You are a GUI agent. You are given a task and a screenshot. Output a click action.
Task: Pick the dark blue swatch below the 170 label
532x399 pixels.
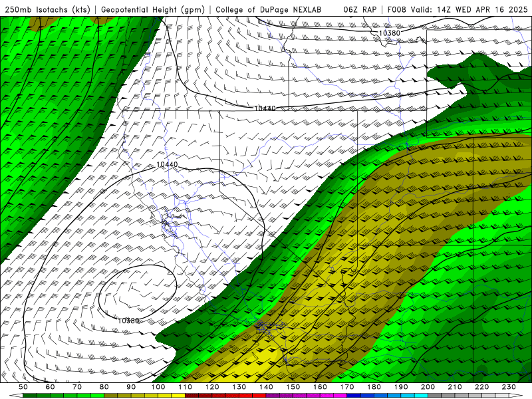coord(354,396)
